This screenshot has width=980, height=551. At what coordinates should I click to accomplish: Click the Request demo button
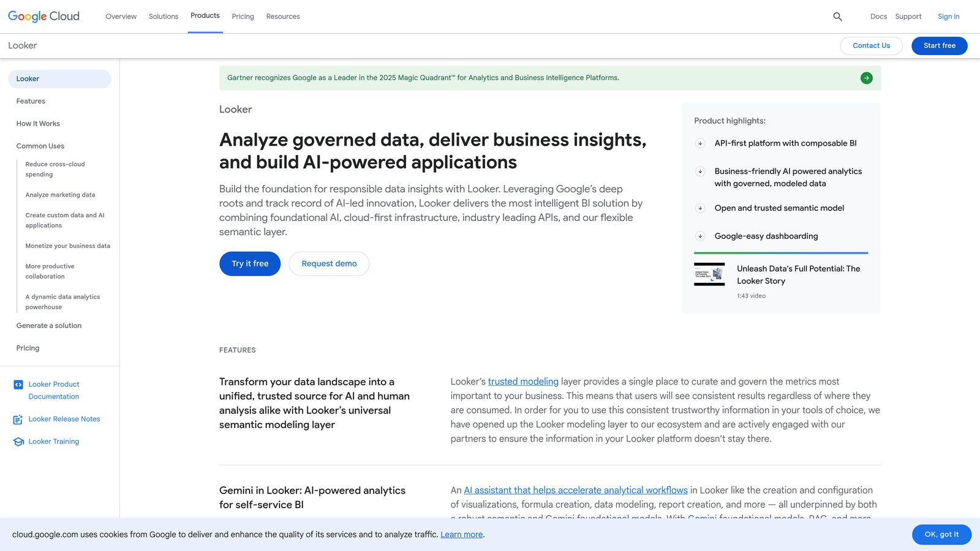[329, 264]
